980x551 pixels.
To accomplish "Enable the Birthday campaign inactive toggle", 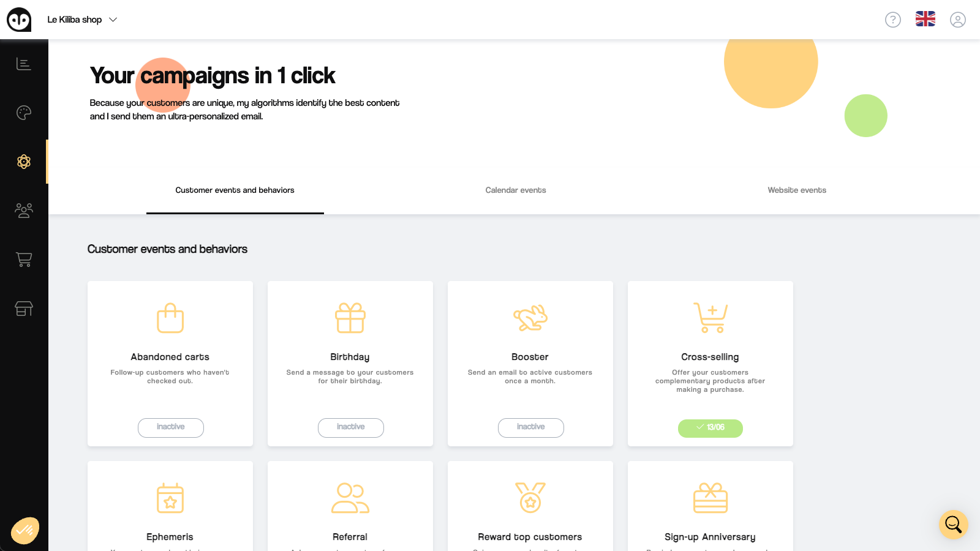I will coord(350,427).
